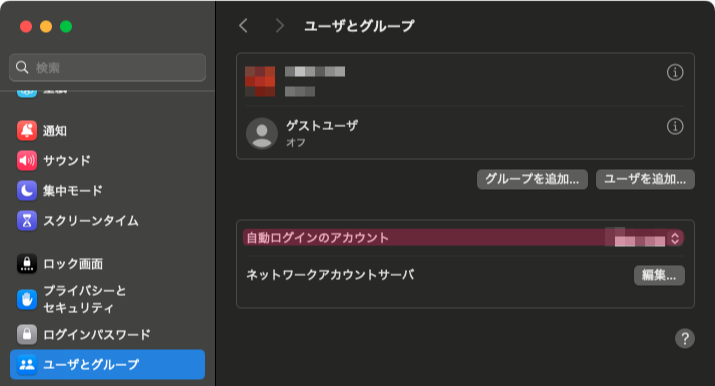Click the 通知 bell icon in sidebar

[27, 131]
